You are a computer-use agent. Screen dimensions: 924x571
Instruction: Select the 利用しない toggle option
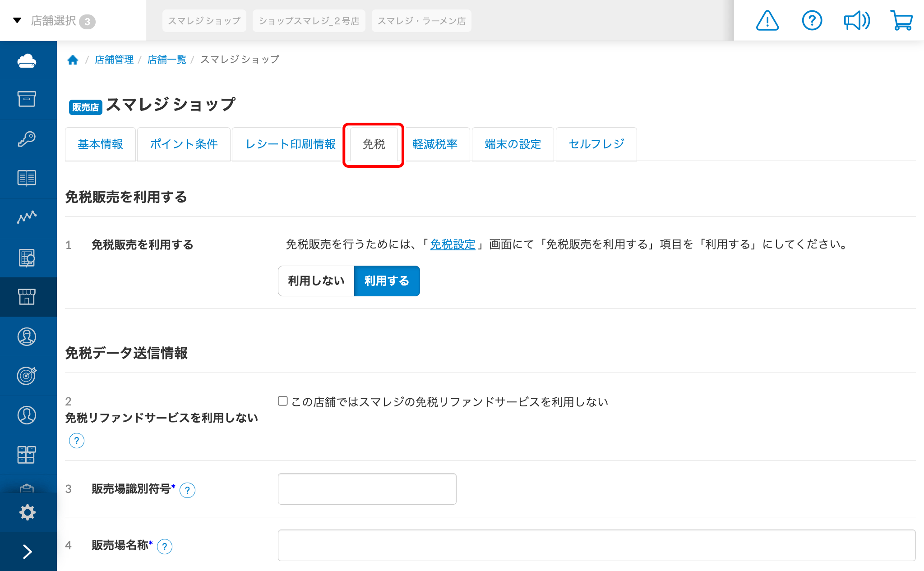point(316,281)
